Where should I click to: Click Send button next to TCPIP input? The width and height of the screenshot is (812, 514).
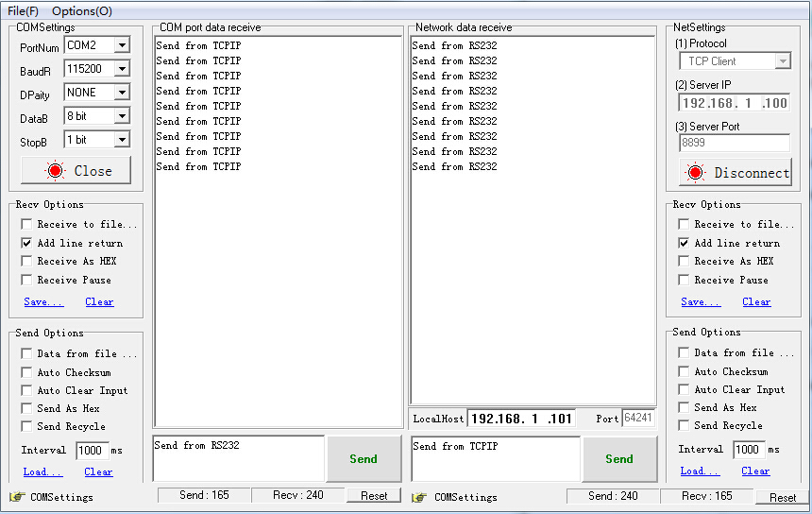click(619, 458)
